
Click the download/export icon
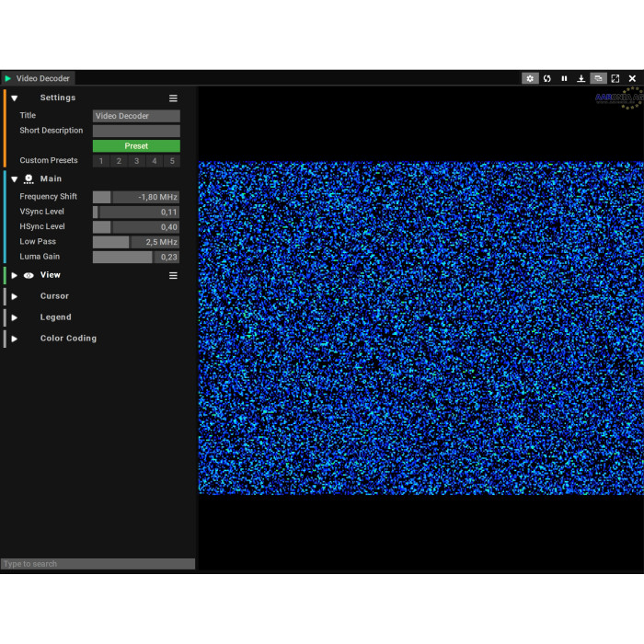coord(581,79)
